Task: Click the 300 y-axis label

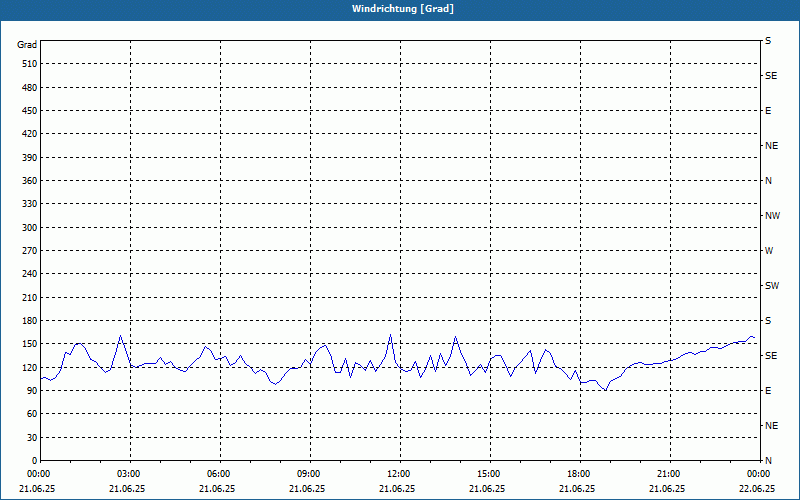Action: [30, 228]
